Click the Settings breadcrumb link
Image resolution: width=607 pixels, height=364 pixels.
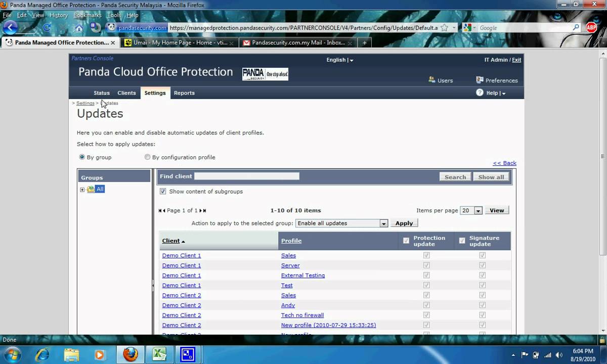pos(85,103)
